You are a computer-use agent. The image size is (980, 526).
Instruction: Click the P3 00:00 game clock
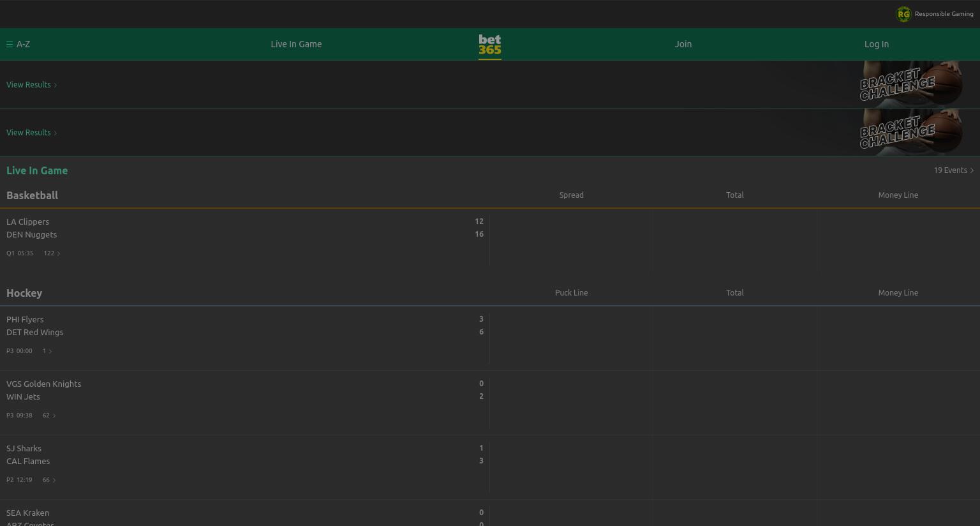pos(19,351)
